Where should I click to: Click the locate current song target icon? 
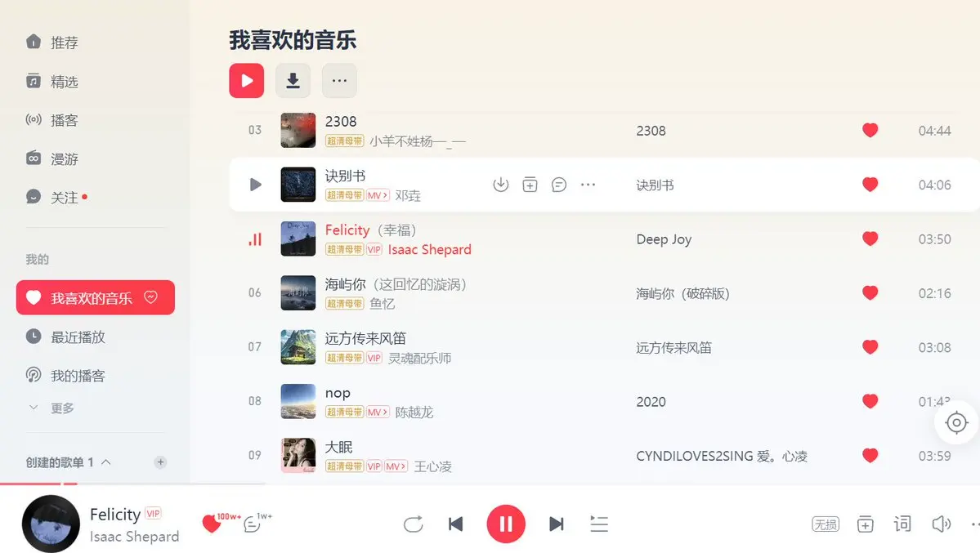pos(956,423)
